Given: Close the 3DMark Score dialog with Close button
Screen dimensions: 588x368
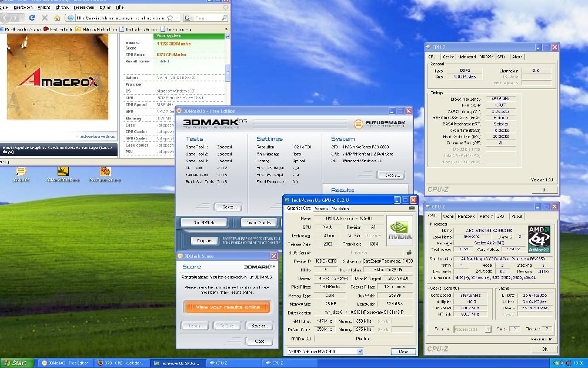Looking at the screenshot, I should 259,341.
